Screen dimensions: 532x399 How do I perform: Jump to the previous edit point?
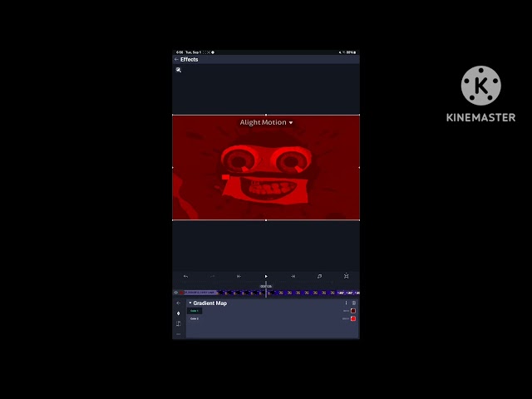[239, 276]
